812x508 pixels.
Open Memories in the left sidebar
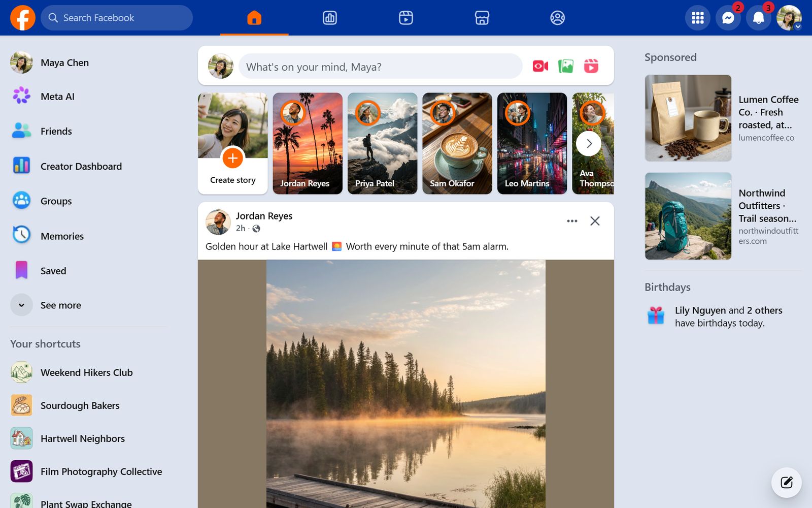coord(89,236)
